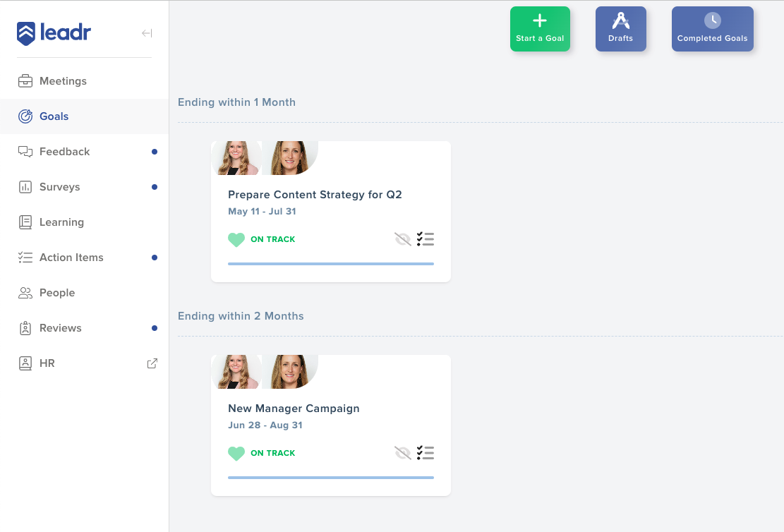The height and width of the screenshot is (532, 784).
Task: Click the New Manager Campaign progress bar
Action: pos(330,478)
